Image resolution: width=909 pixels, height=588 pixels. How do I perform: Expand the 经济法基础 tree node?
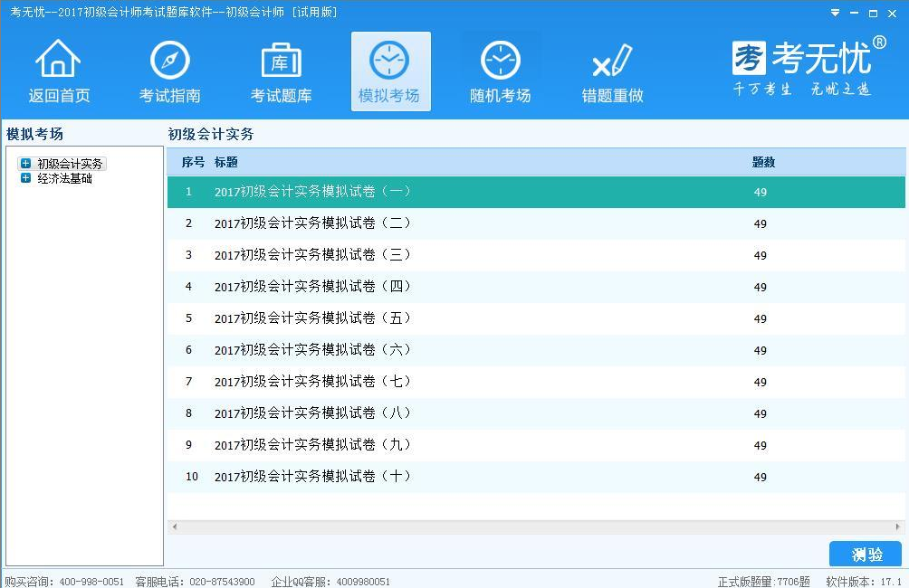(25, 178)
